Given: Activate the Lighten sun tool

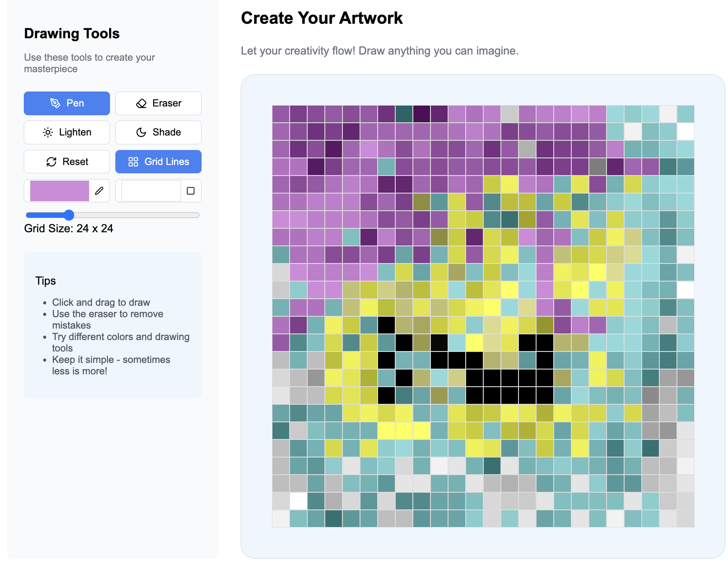Looking at the screenshot, I should click(67, 132).
